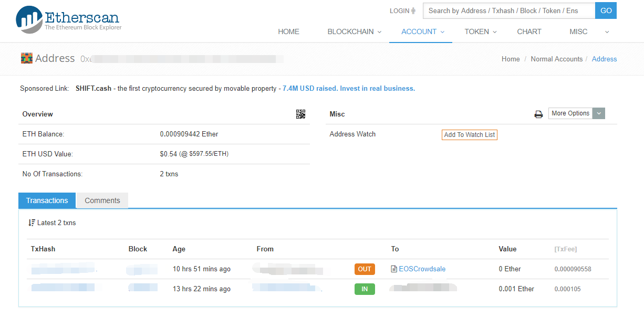The width and height of the screenshot is (644, 318).
Task: Switch to the Comments tab
Action: [102, 200]
